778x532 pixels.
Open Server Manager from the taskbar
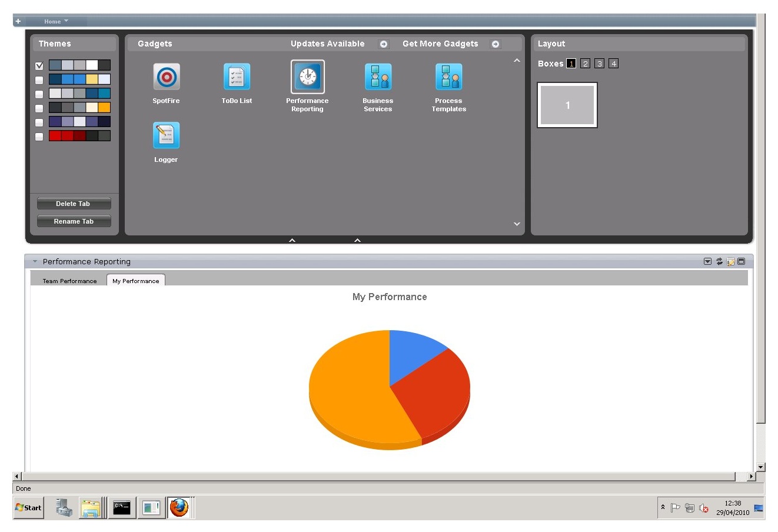64,507
